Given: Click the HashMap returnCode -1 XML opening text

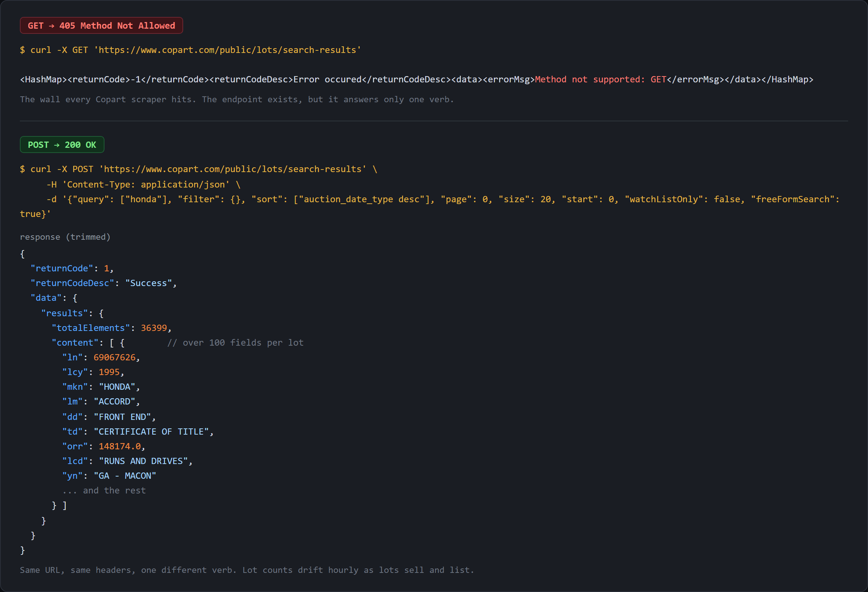Looking at the screenshot, I should pyautogui.click(x=277, y=79).
